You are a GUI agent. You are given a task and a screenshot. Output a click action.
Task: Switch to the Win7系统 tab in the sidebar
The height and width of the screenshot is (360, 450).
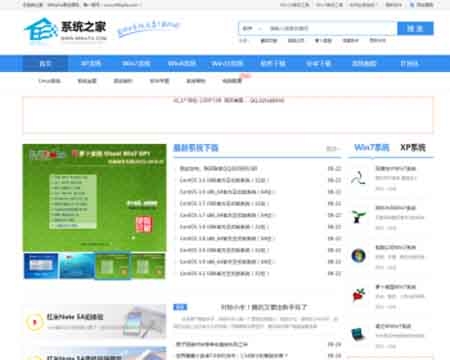point(371,147)
